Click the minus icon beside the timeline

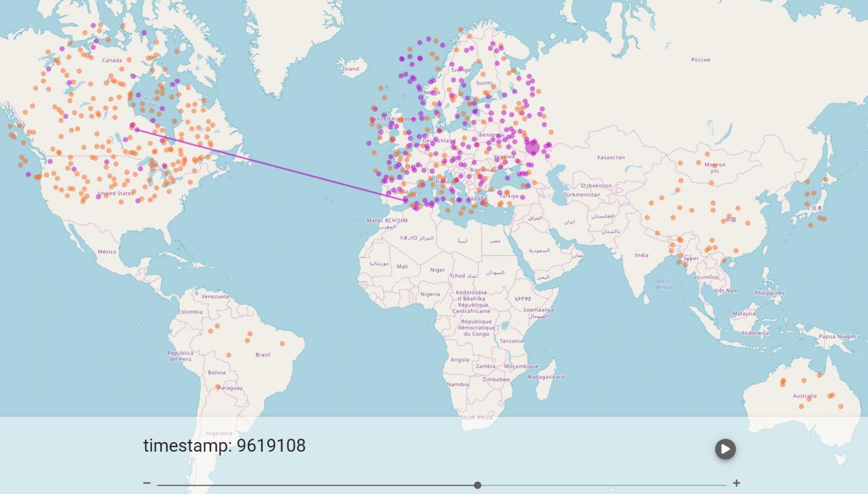tap(146, 483)
